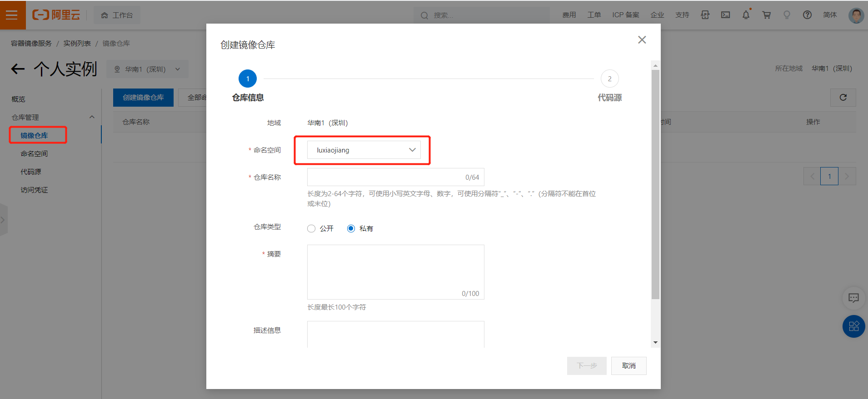Viewport: 868px width, 399px height.
Task: Expand the 华南1 (深圳) region selector
Action: pos(147,69)
